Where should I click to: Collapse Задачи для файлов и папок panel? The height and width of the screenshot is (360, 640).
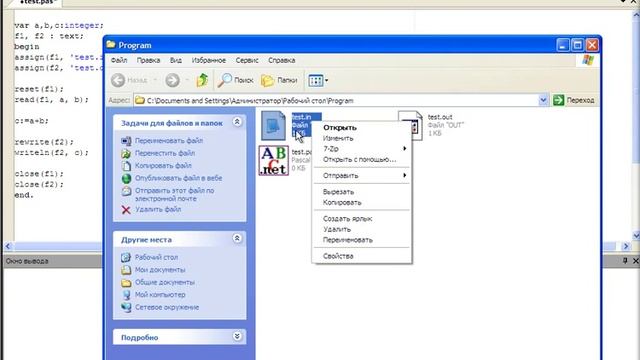coord(237,122)
